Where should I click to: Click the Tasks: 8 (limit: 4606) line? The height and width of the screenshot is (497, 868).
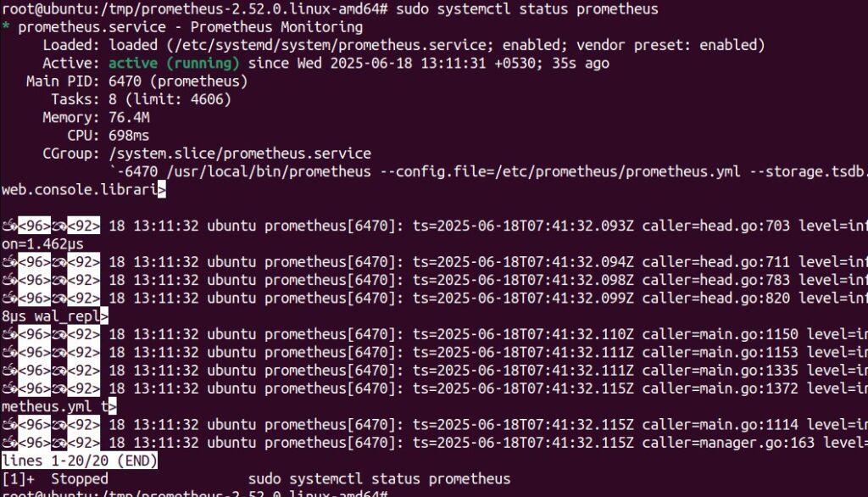coord(142,99)
